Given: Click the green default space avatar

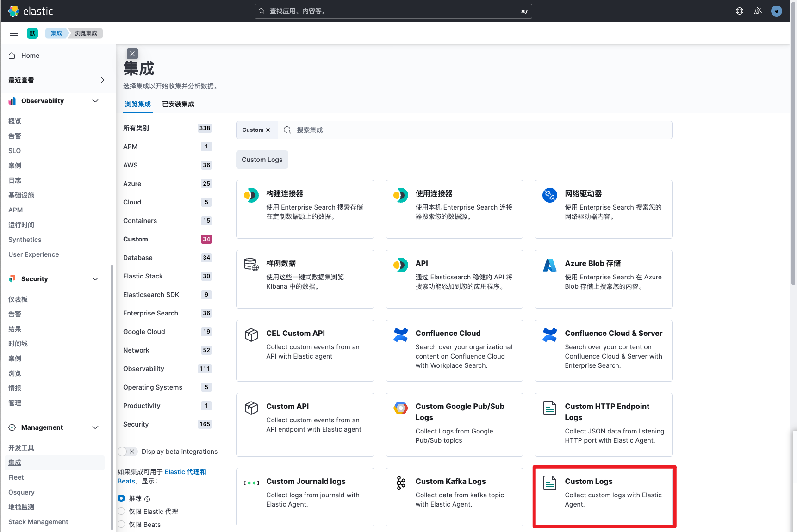Looking at the screenshot, I should pyautogui.click(x=32, y=33).
